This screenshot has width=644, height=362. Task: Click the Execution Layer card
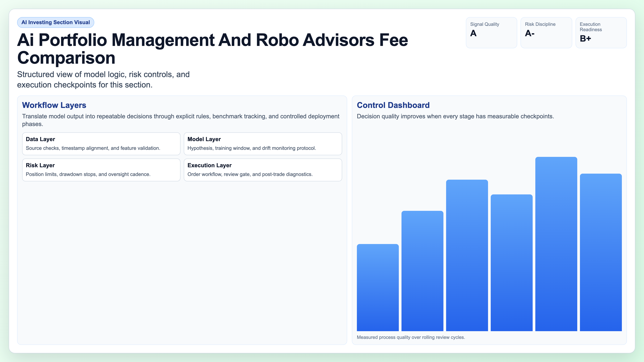pos(263,170)
